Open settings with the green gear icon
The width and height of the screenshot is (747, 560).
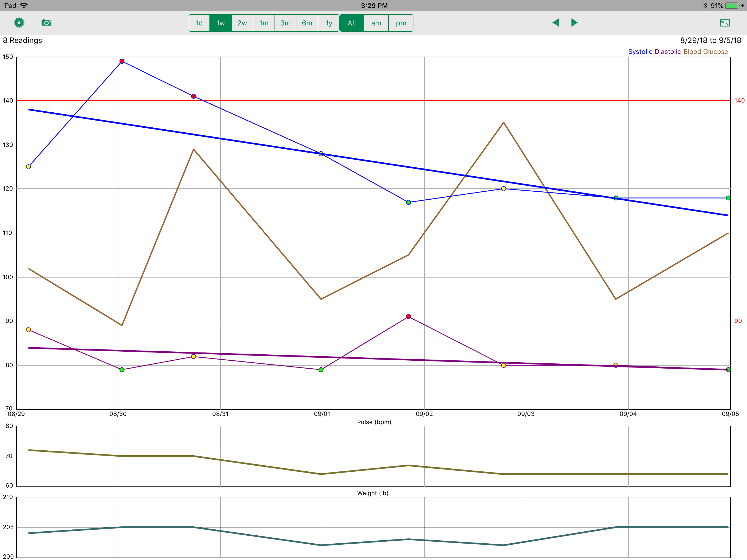coord(19,23)
